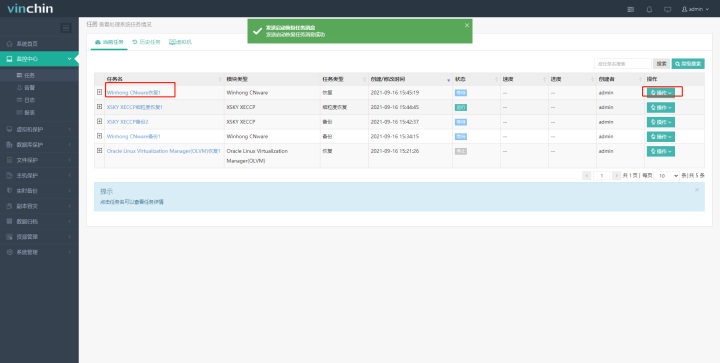Open 操作 dropdown for Winhong CNware备份1
Image resolution: width=720 pixels, height=363 pixels.
pos(661,137)
